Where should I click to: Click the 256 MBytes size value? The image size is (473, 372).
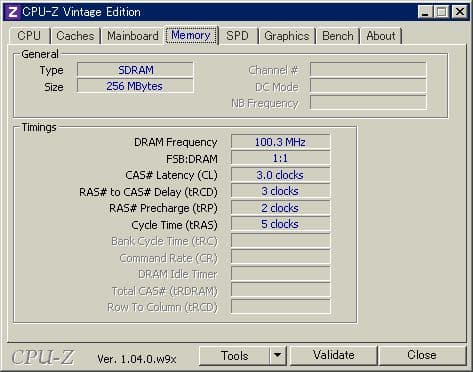[x=135, y=86]
